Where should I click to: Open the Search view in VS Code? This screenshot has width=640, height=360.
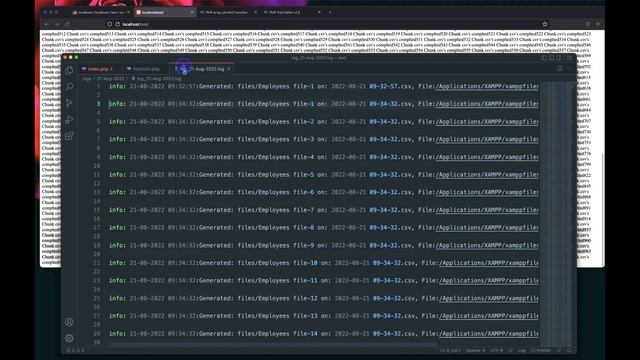69,87
